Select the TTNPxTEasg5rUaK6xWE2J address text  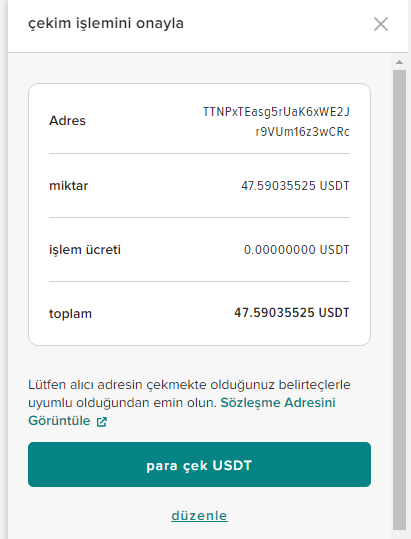(276, 112)
